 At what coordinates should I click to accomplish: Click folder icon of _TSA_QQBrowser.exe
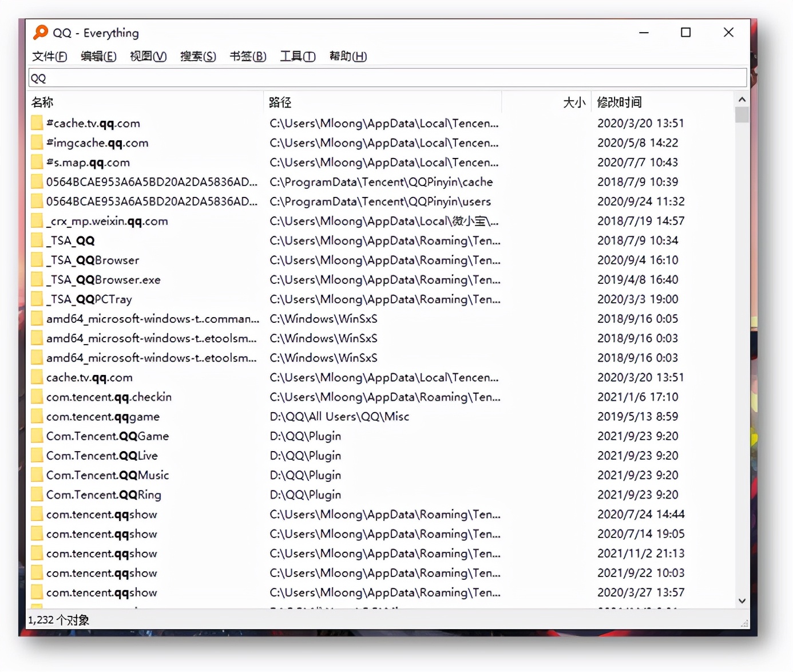[x=37, y=279]
